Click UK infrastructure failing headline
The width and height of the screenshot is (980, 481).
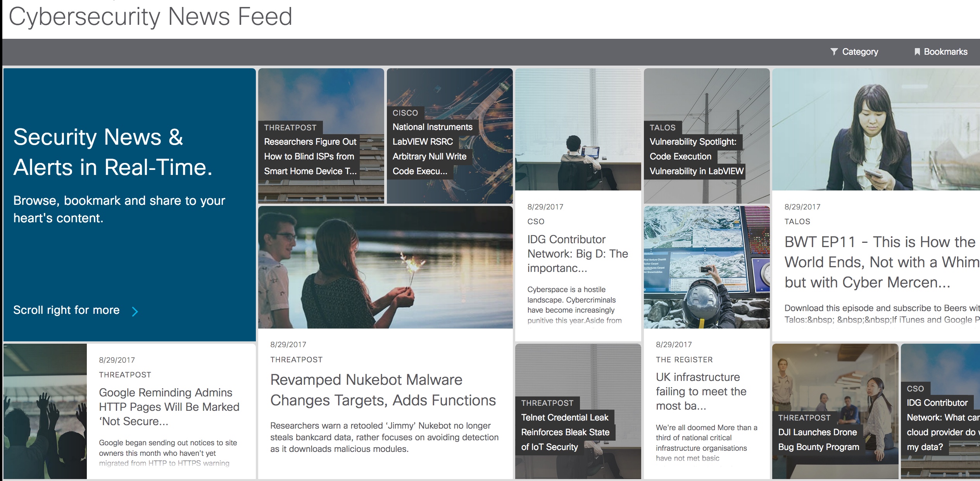[700, 391]
